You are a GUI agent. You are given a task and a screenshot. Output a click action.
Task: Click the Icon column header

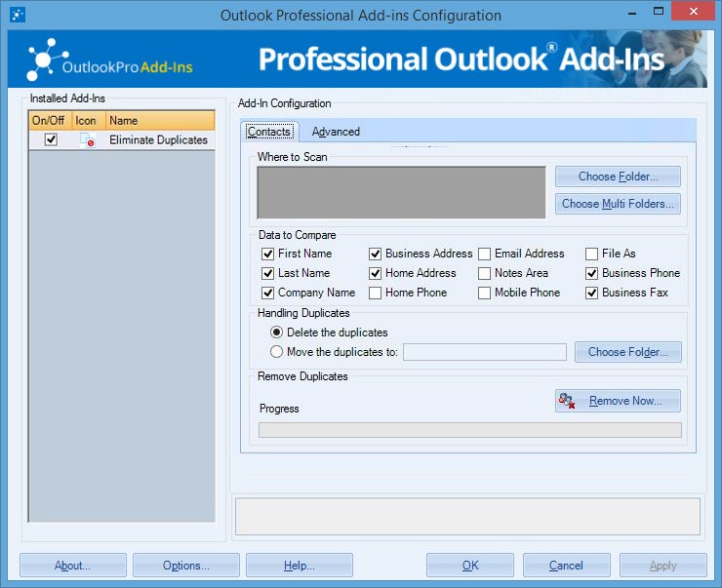(89, 121)
